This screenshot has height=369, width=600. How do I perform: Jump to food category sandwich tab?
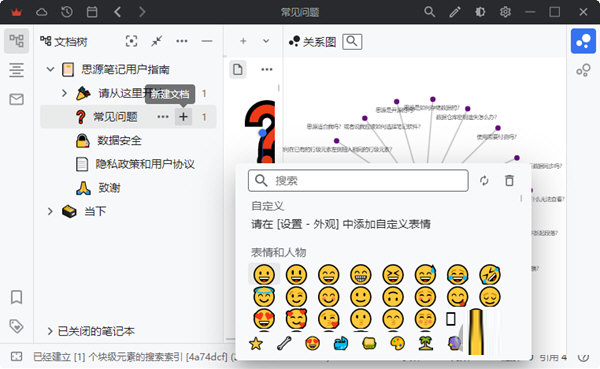pos(369,343)
